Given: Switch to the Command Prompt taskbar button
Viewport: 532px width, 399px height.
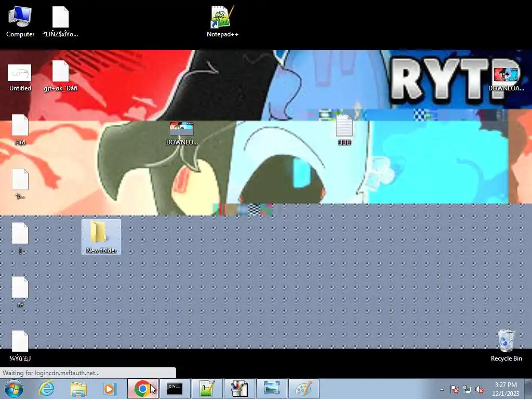Looking at the screenshot, I should [x=175, y=389].
